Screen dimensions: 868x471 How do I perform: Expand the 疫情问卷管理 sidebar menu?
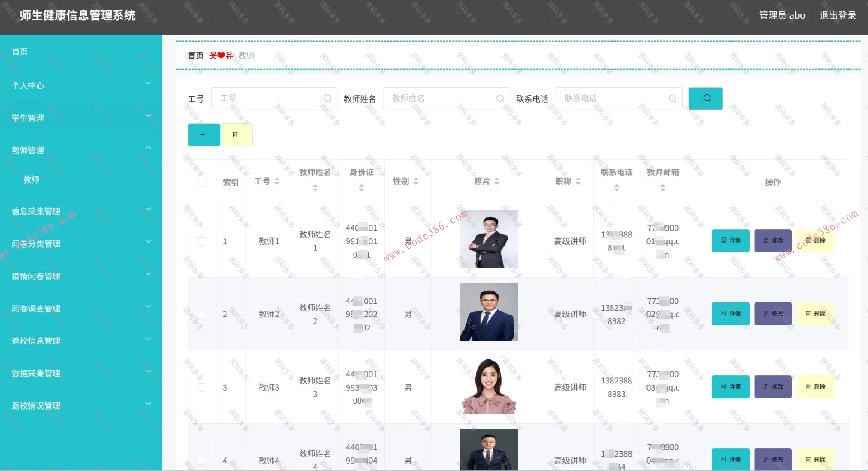81,276
